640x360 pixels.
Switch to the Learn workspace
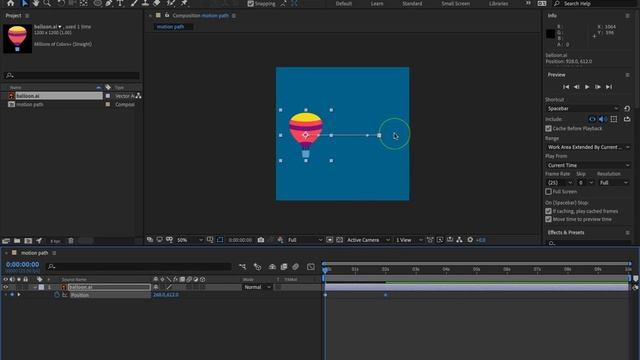[377, 4]
